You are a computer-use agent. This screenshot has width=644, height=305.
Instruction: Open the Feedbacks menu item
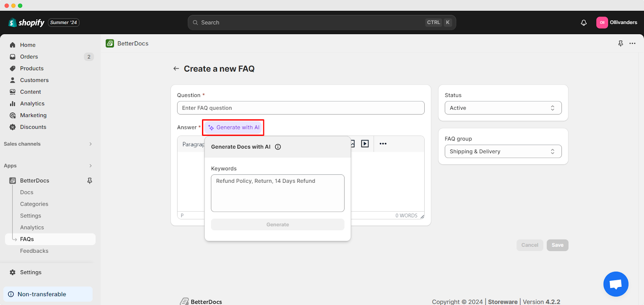(x=34, y=251)
